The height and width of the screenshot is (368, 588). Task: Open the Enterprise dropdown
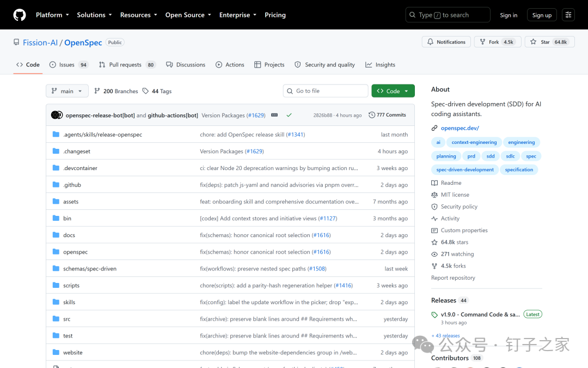click(x=238, y=15)
